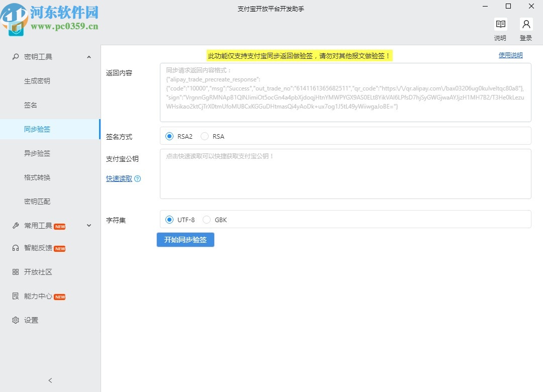Collapse the sidebar with the left arrow
The image size is (543, 392).
50,380
